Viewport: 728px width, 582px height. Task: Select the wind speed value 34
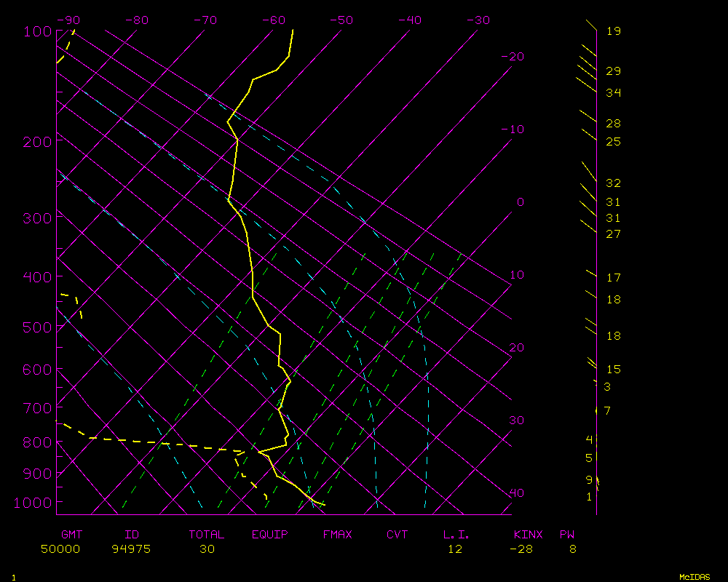click(x=613, y=93)
